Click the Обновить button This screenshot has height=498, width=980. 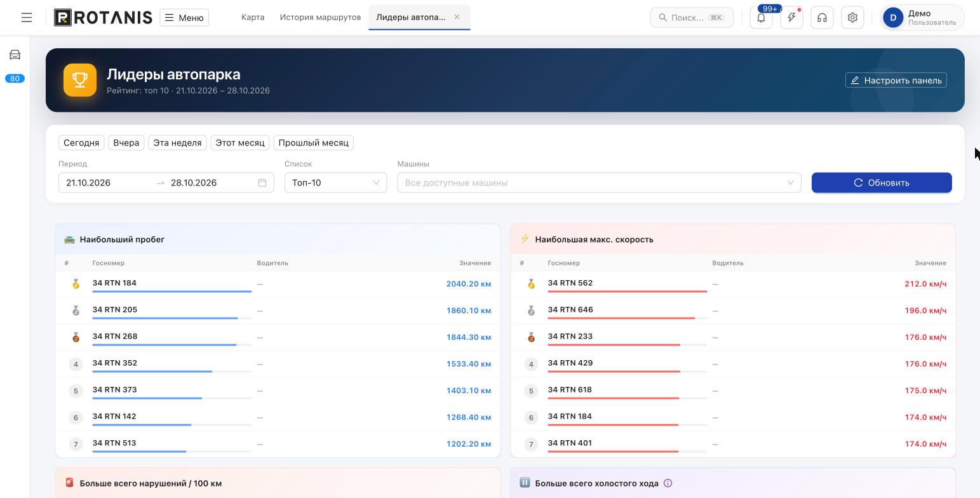882,183
